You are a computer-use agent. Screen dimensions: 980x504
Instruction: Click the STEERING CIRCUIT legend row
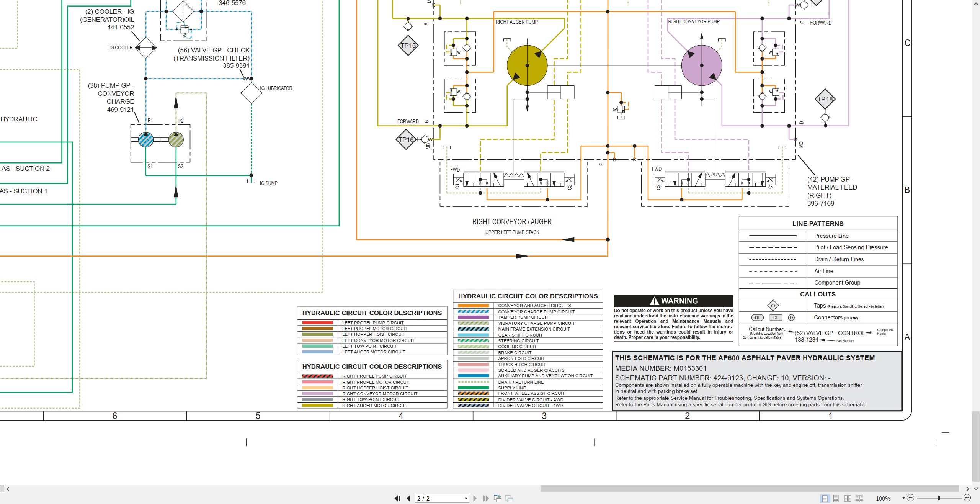(x=528, y=341)
